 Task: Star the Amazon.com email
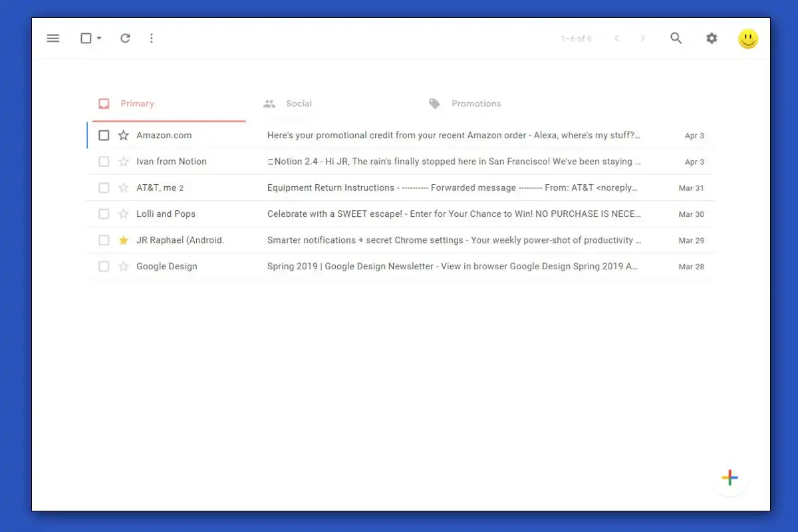point(123,136)
